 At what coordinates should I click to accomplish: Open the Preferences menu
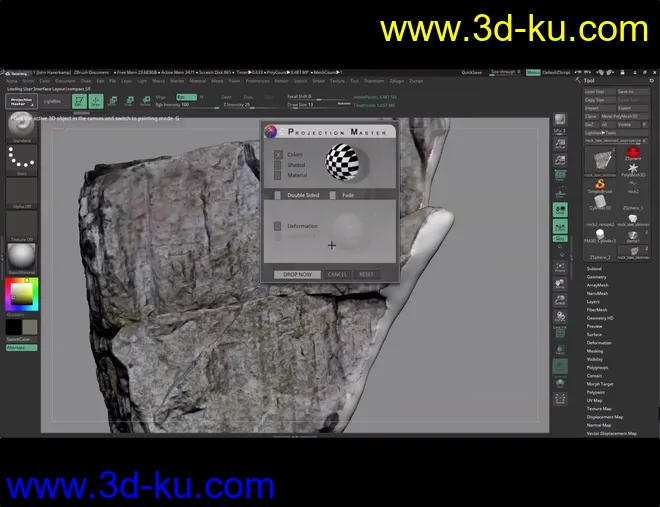[258, 81]
